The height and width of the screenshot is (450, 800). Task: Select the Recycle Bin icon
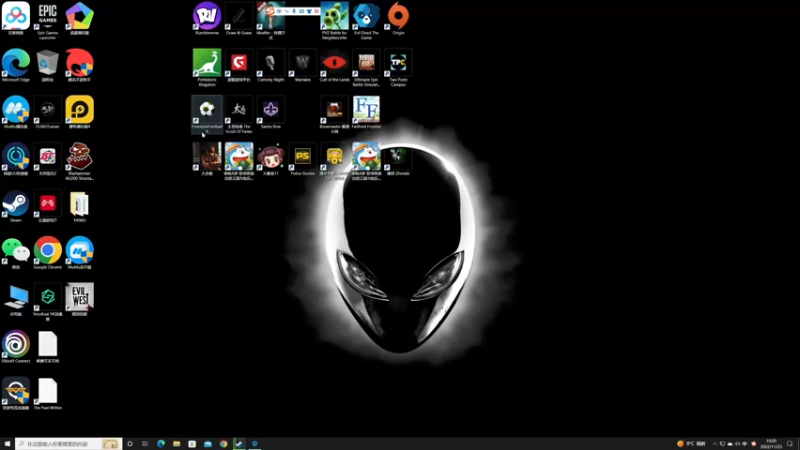[47, 65]
